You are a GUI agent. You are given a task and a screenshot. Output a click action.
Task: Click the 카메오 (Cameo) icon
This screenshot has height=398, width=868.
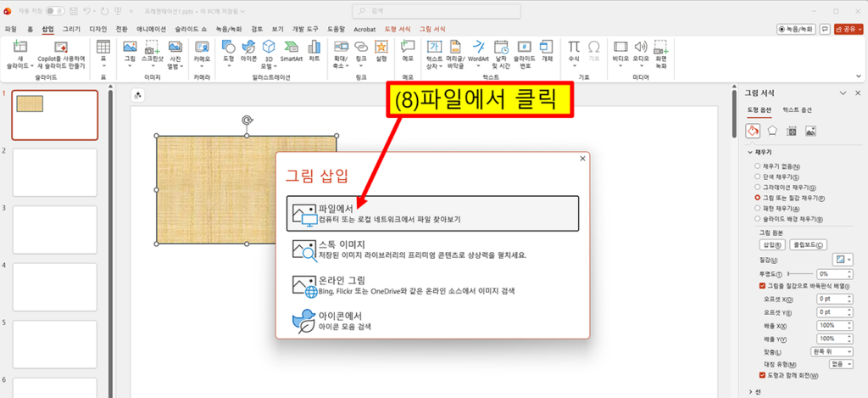[x=202, y=48]
